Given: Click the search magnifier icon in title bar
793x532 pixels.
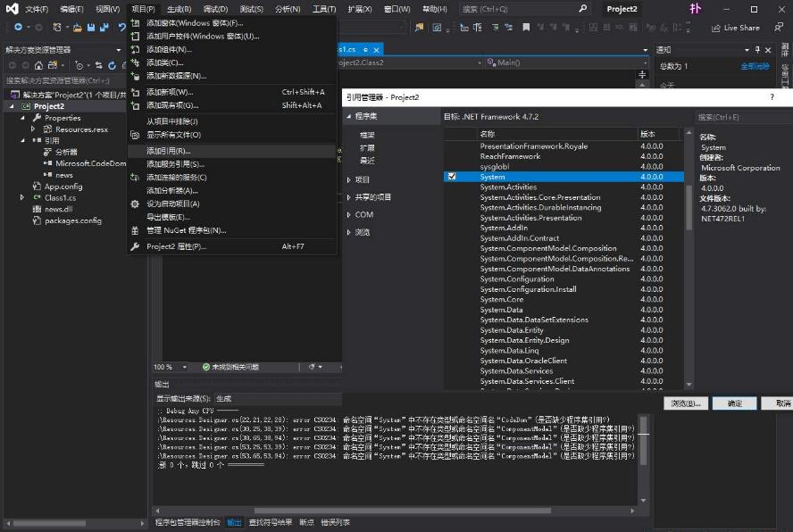Looking at the screenshot, I should (x=583, y=9).
